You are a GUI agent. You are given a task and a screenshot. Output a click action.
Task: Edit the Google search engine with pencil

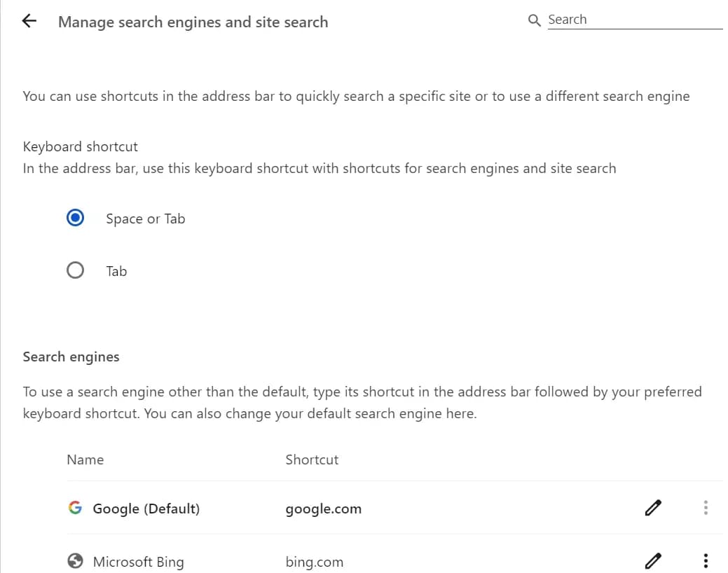click(652, 508)
